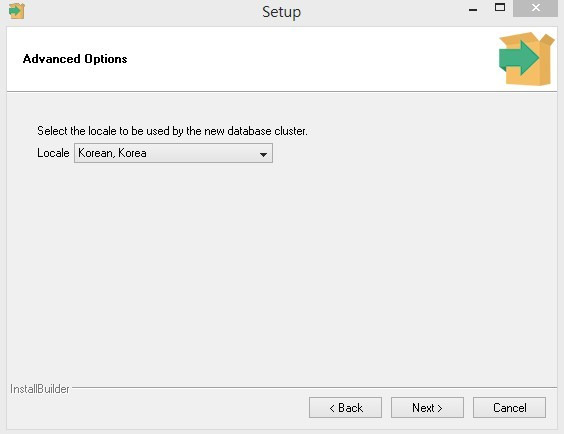Click the Locale label

[53, 153]
